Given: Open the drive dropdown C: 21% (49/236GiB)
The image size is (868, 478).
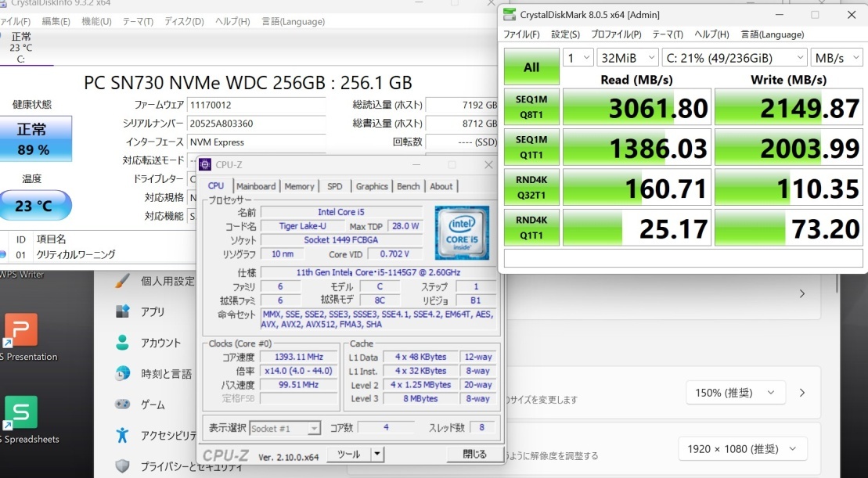Looking at the screenshot, I should tap(735, 58).
